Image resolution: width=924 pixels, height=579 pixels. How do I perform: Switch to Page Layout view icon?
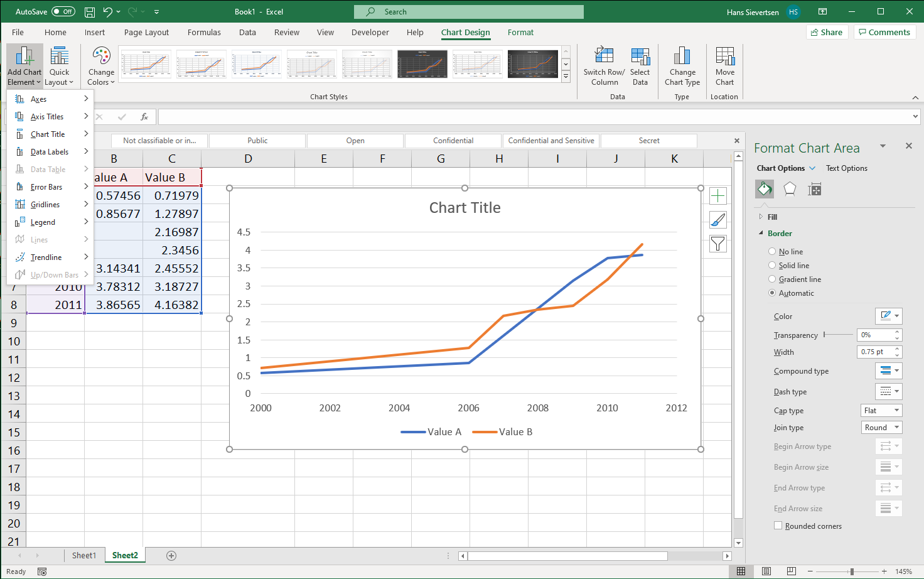766,571
